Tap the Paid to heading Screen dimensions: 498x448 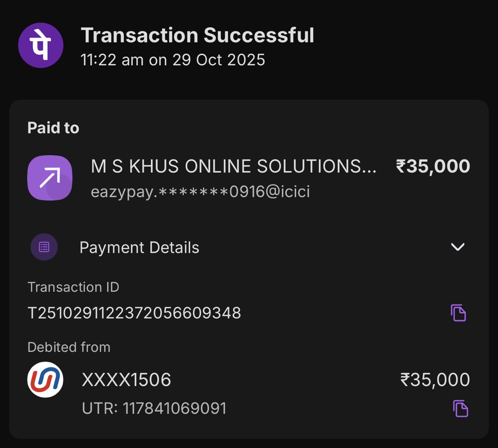53,128
